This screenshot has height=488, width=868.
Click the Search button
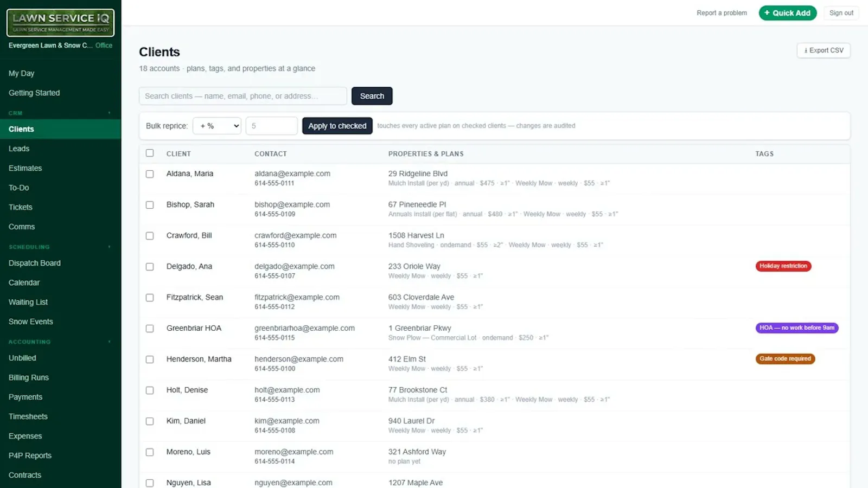[x=372, y=96]
